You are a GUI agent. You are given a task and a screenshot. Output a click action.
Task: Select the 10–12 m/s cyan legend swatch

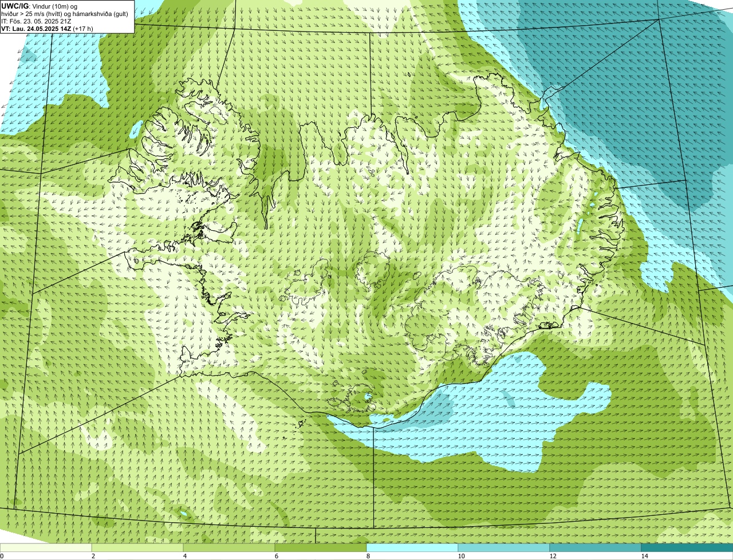[504, 547]
